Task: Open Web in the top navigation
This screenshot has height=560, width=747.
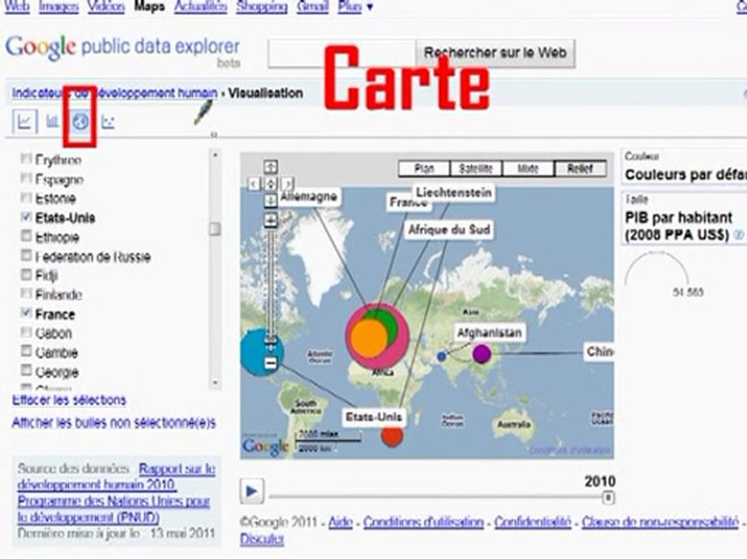Action: tap(16, 6)
